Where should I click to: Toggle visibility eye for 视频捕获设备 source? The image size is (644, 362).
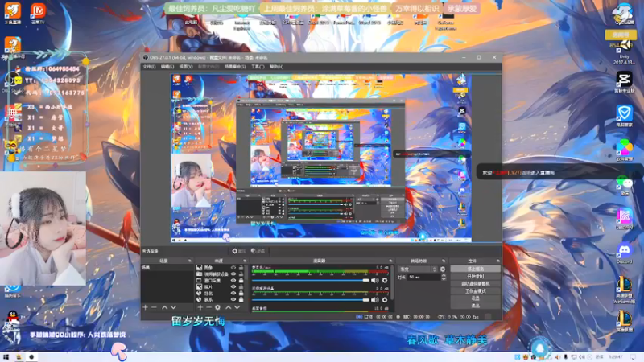pos(233,274)
